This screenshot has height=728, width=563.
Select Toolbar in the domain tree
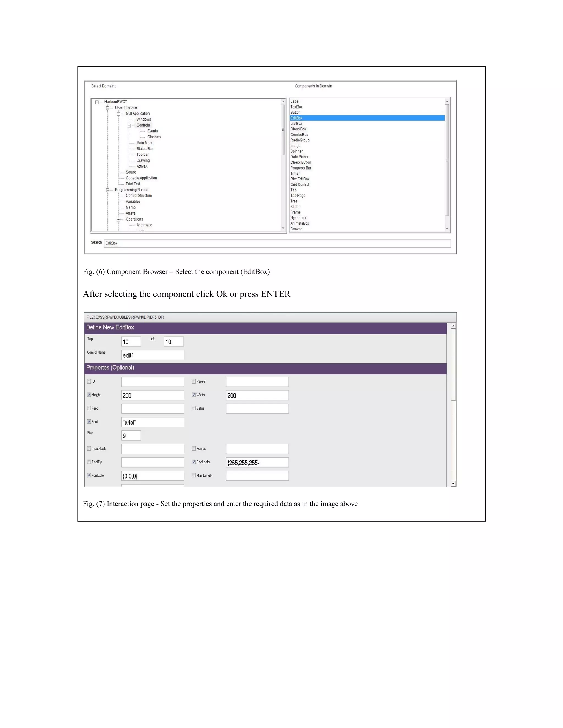click(142, 155)
